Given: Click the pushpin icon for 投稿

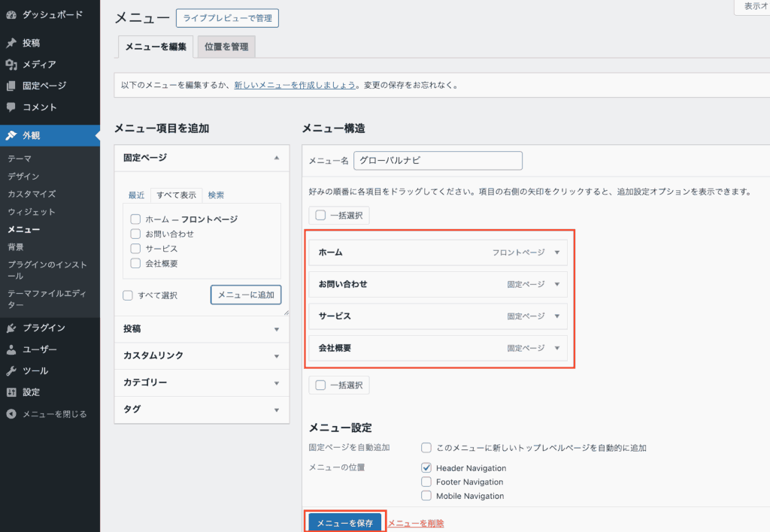Looking at the screenshot, I should point(11,43).
